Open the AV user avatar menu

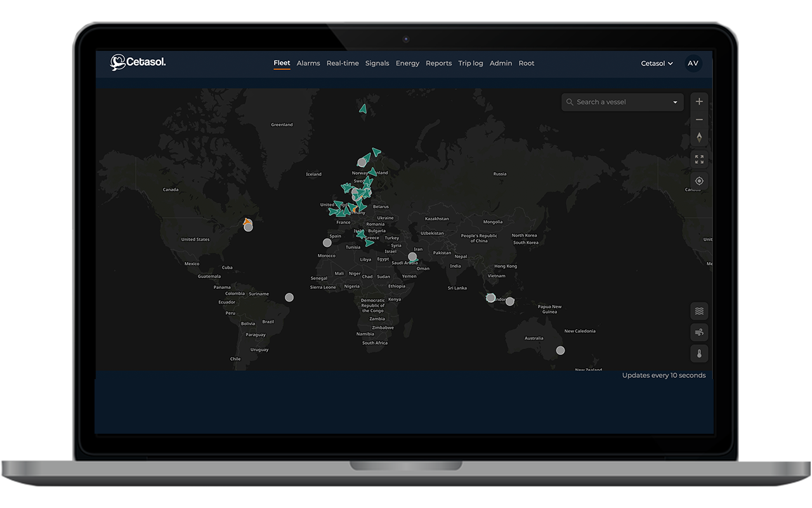pos(693,63)
